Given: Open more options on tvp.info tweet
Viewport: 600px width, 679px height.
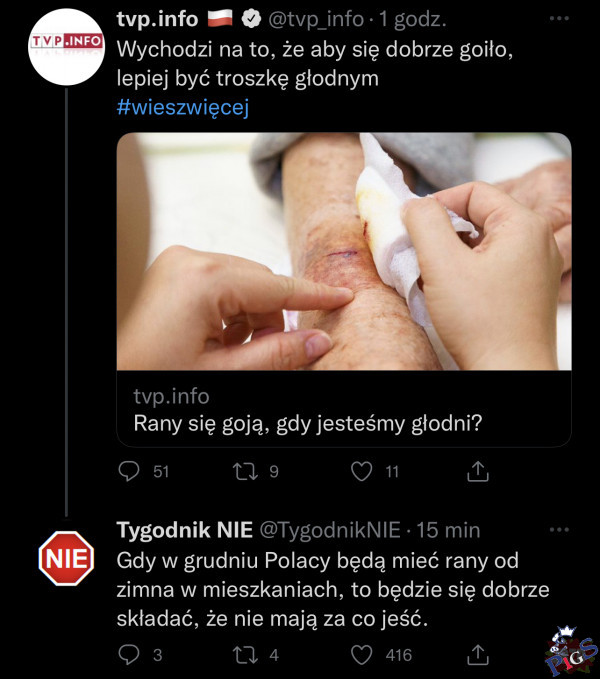Looking at the screenshot, I should point(559,20).
